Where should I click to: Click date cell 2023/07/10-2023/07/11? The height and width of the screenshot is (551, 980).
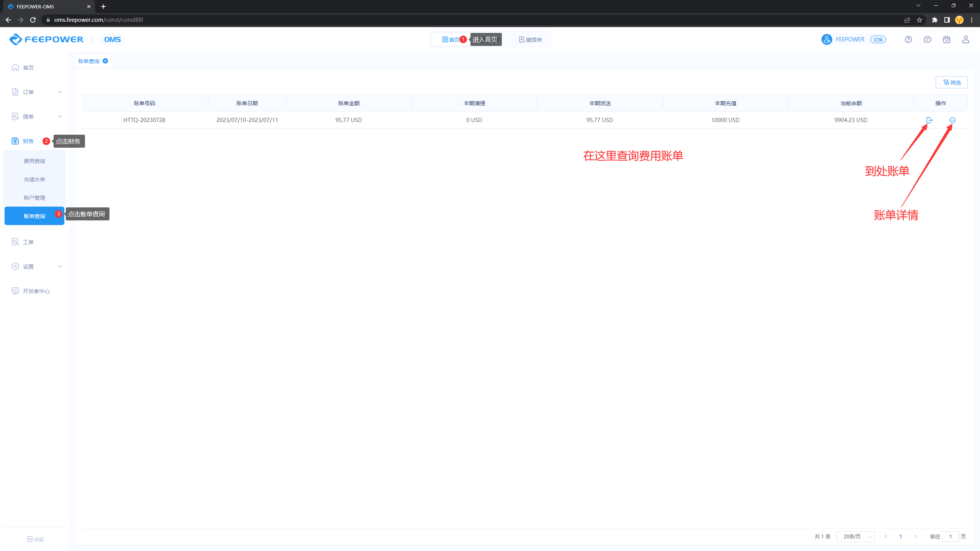tap(247, 120)
